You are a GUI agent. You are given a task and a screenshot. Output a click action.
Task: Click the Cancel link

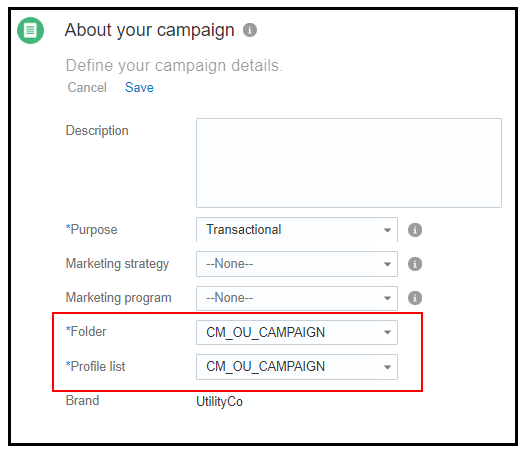click(87, 87)
